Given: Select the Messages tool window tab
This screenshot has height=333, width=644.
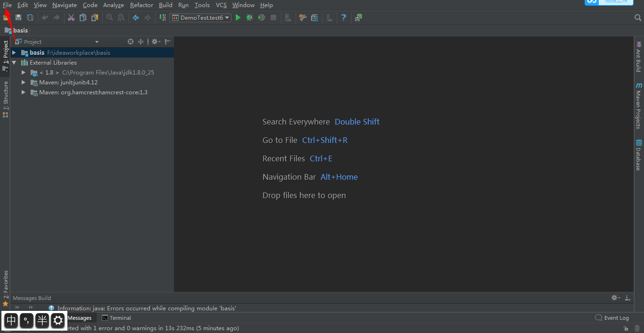Looking at the screenshot, I should pos(79,317).
